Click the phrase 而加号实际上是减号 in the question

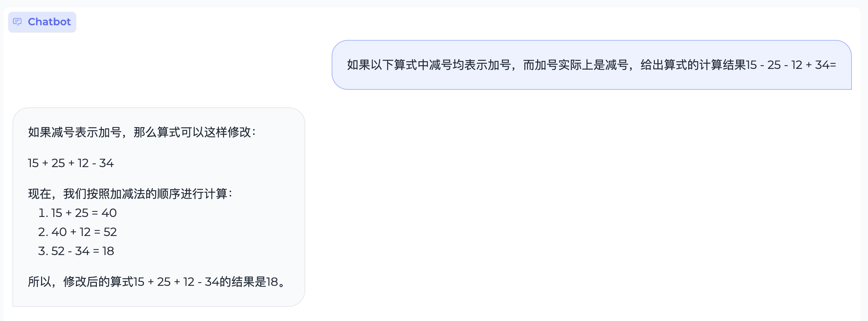pos(576,65)
